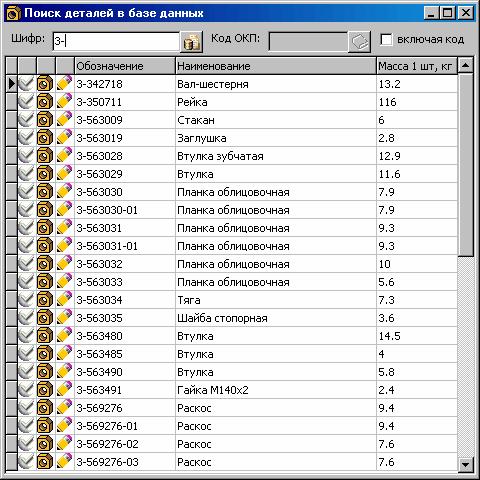Click the part icon for 3-569276-03
Image resolution: width=480 pixels, height=480 pixels.
click(45, 461)
